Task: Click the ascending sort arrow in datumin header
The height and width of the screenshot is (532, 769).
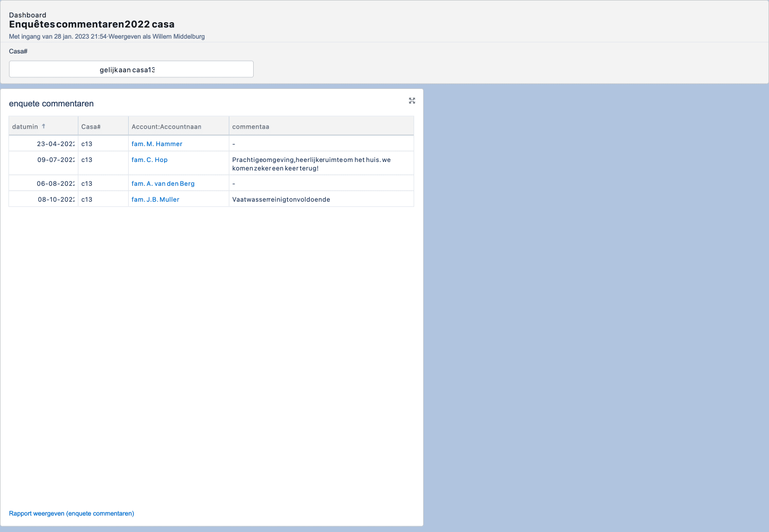Action: (43, 127)
